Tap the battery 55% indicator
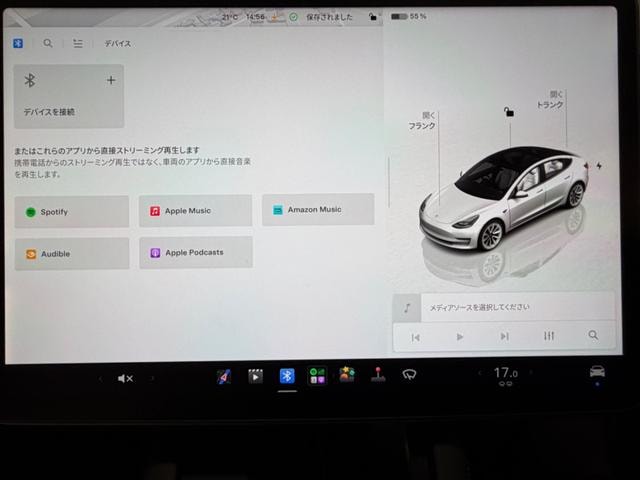The height and width of the screenshot is (480, 640). pos(409,17)
